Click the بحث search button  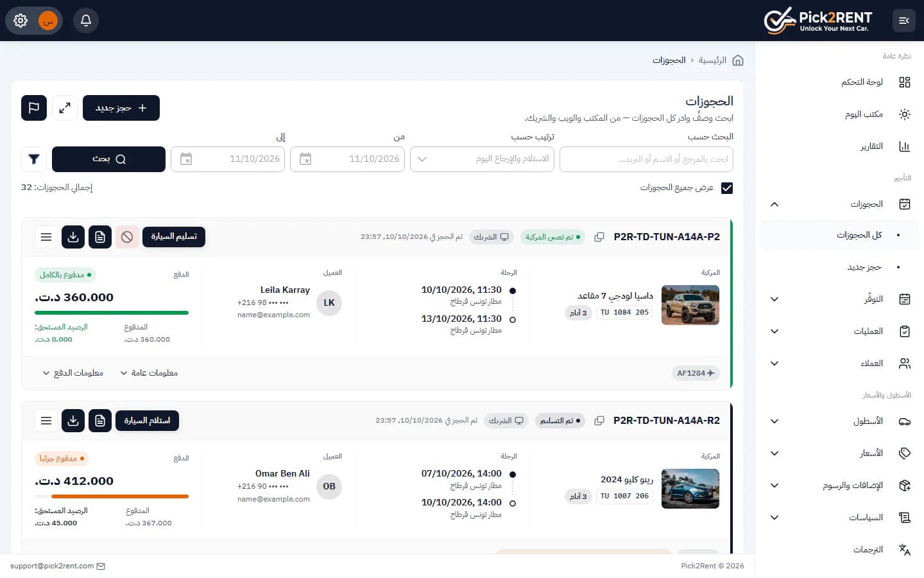(108, 159)
